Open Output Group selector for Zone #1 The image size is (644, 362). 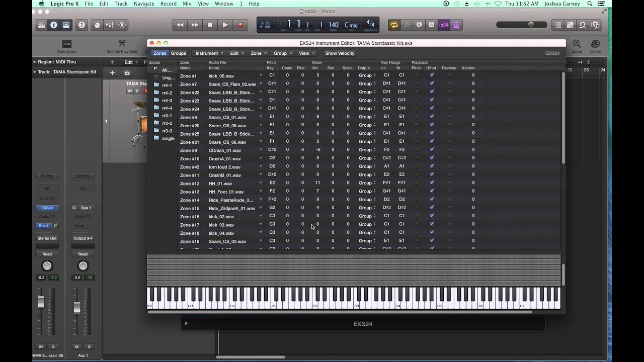click(367, 75)
